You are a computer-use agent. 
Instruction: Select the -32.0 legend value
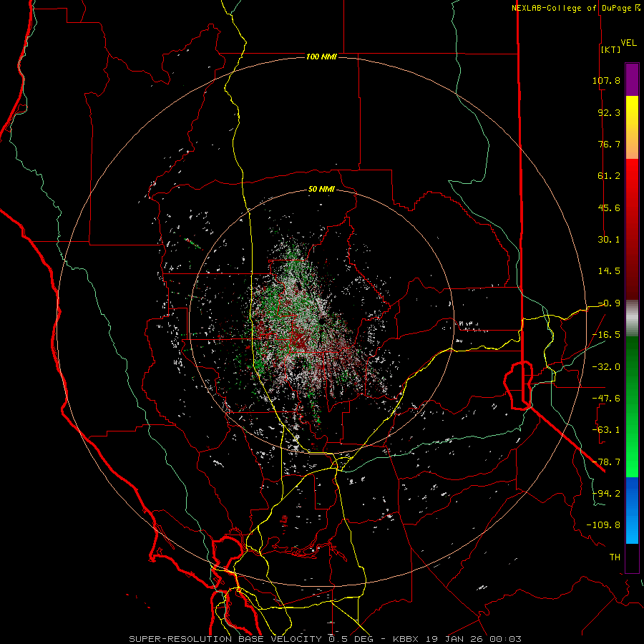click(606, 366)
